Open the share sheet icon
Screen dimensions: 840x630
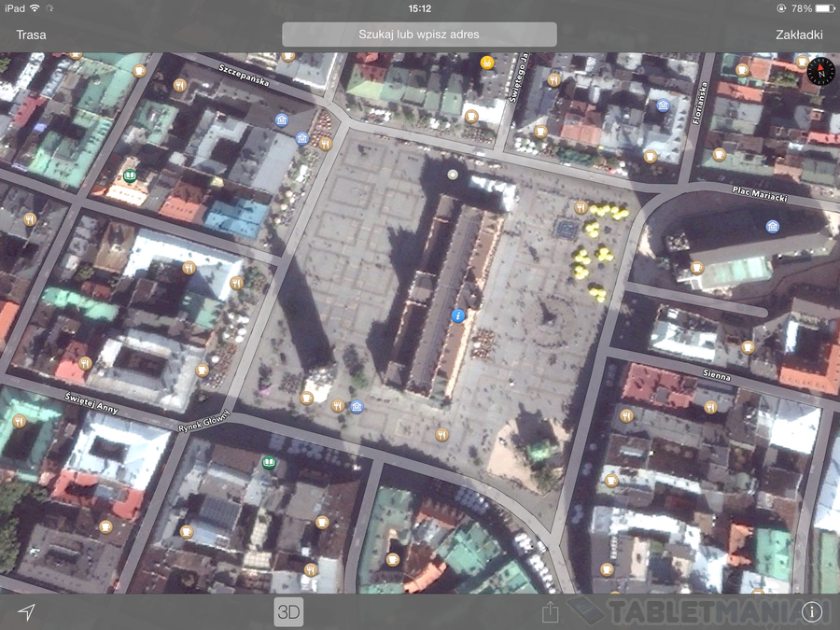pos(551,612)
